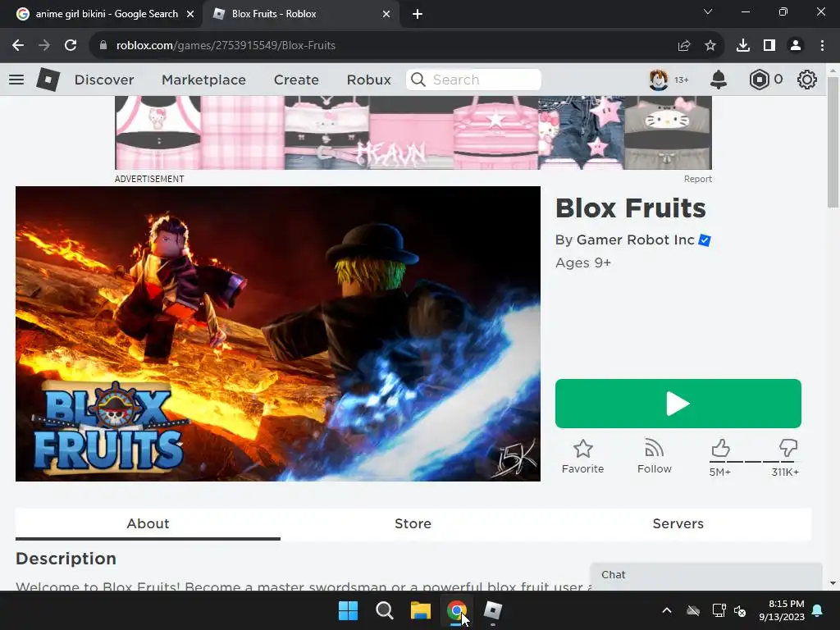The width and height of the screenshot is (840, 630).
Task: Click the Chrome taskbar icon
Action: 456,610
